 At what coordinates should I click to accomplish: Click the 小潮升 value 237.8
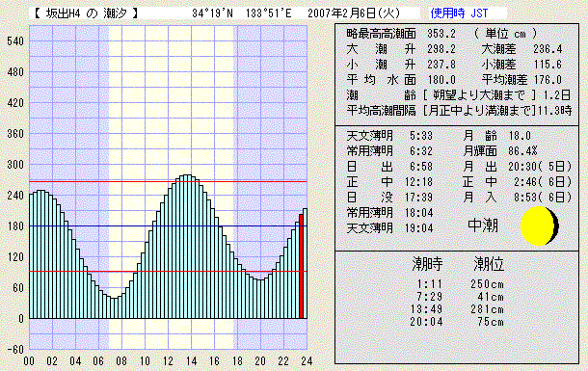(x=441, y=65)
